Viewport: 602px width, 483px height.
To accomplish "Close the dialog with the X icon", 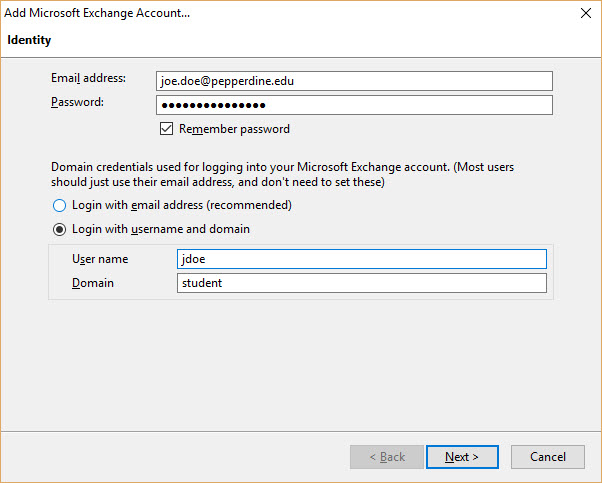I will (584, 13).
